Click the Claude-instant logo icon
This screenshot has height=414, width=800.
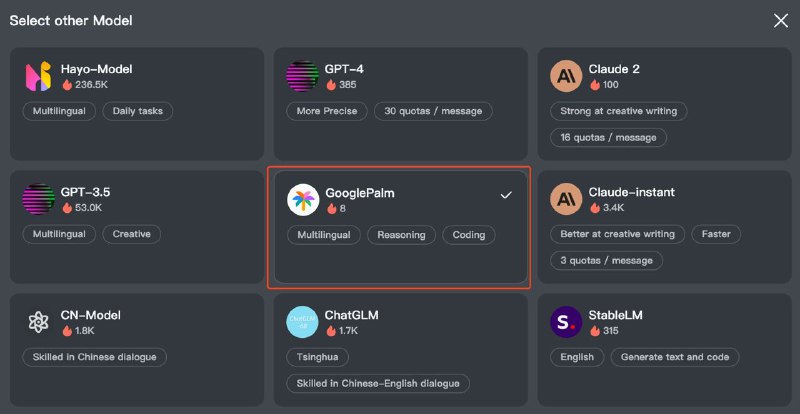tap(566, 199)
